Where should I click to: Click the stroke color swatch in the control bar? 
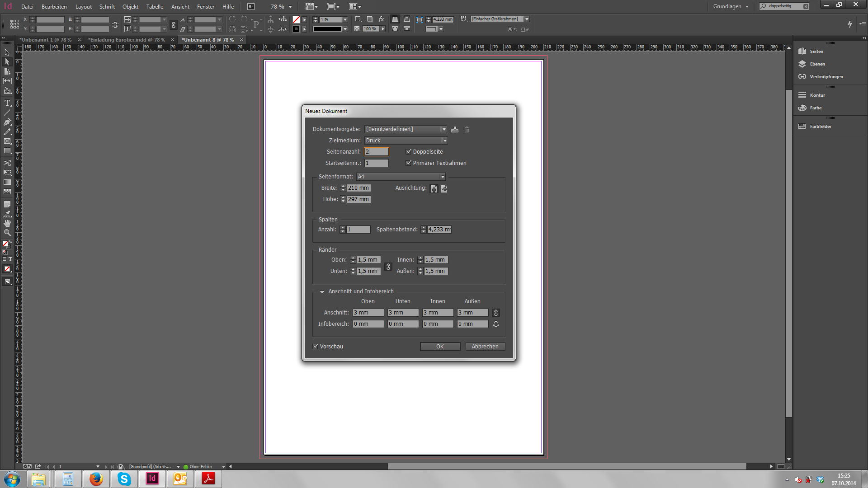point(296,29)
